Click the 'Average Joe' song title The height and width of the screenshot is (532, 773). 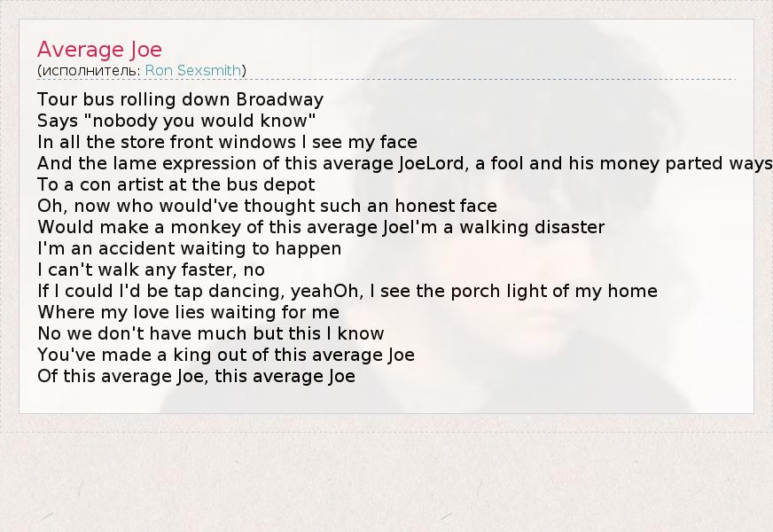tap(99, 50)
